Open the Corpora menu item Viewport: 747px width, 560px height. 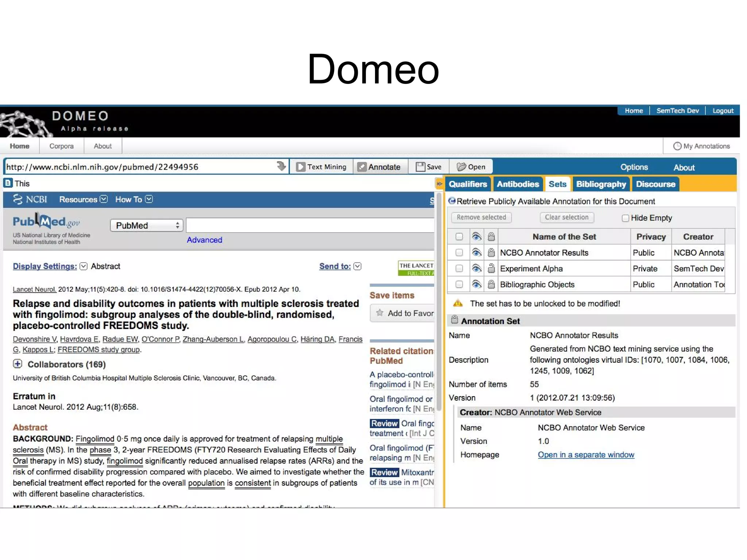pyautogui.click(x=61, y=146)
